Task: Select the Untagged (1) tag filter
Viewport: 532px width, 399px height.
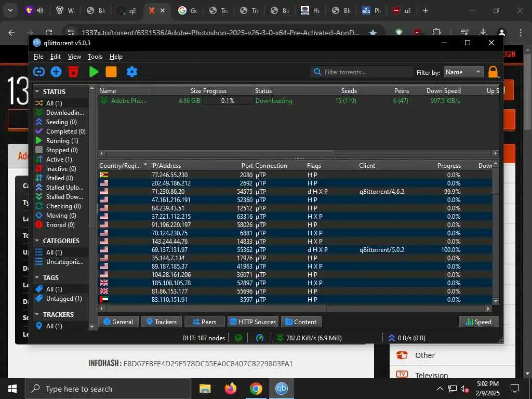Action: pos(60,299)
